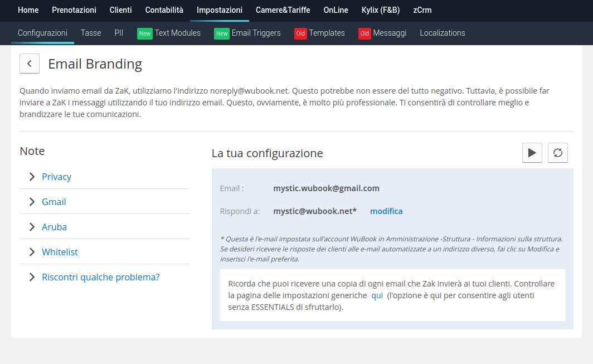
Task: Click the refresh icon in configuration header
Action: tap(558, 153)
